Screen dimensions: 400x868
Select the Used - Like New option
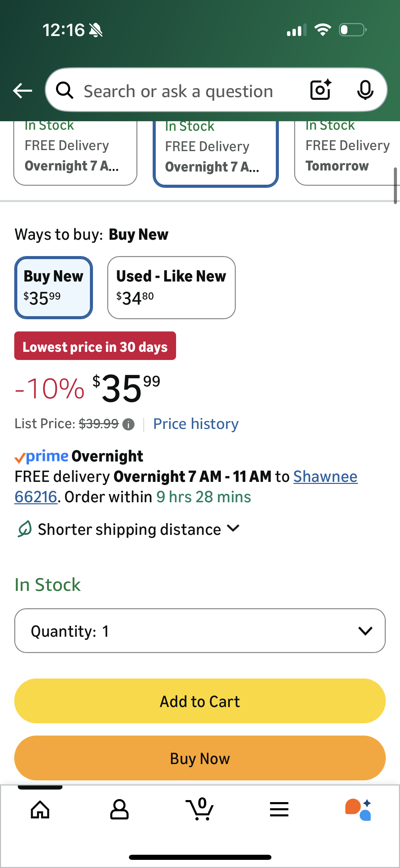[x=171, y=288]
